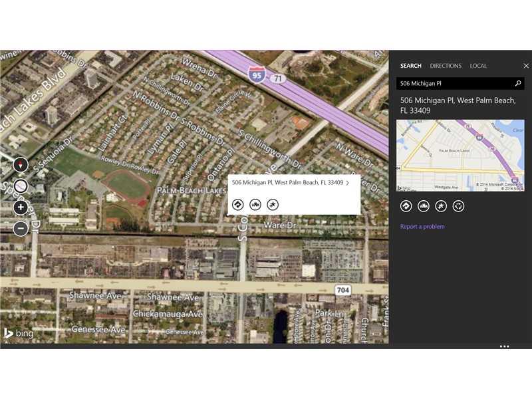This screenshot has height=399, width=532.
Task: Select the SEARCH tab
Action: 410,66
